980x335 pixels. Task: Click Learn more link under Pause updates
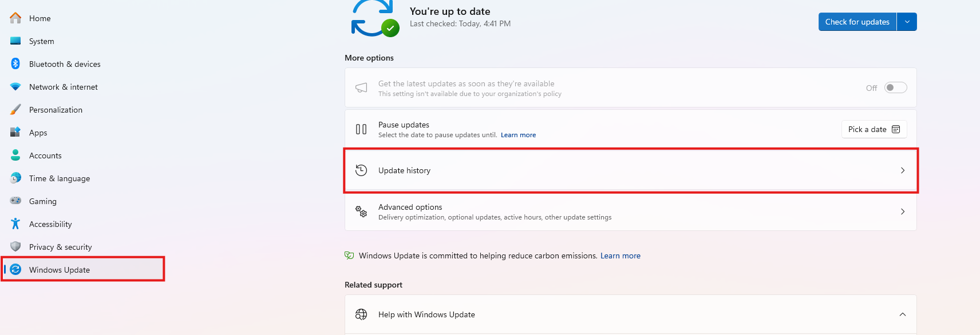click(518, 135)
